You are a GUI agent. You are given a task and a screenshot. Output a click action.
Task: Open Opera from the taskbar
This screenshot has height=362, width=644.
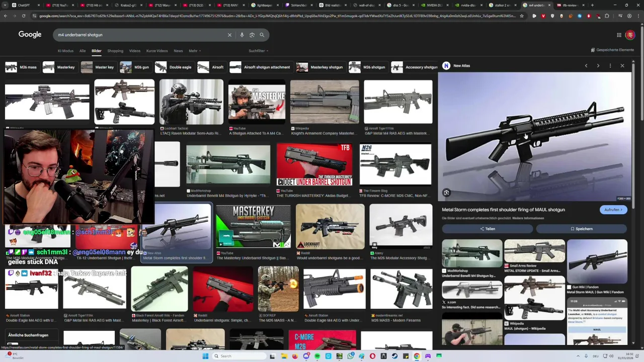click(372, 356)
